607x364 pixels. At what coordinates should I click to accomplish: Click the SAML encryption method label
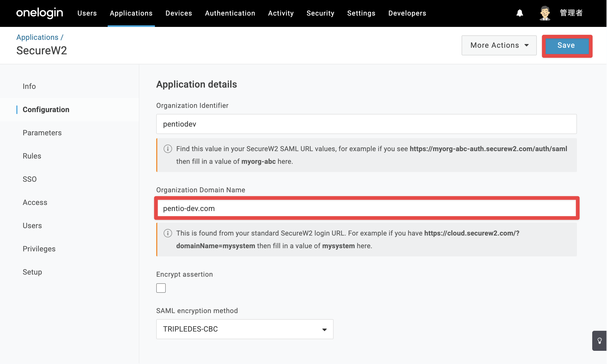tap(197, 311)
